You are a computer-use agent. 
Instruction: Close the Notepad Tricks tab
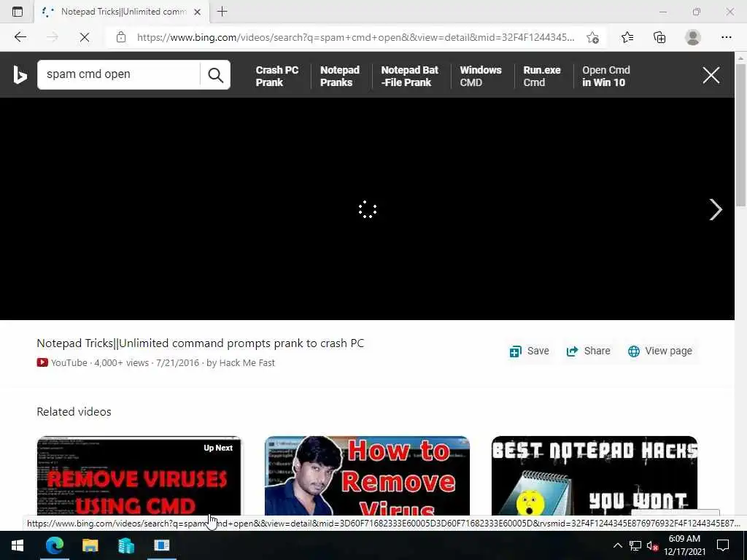click(197, 12)
